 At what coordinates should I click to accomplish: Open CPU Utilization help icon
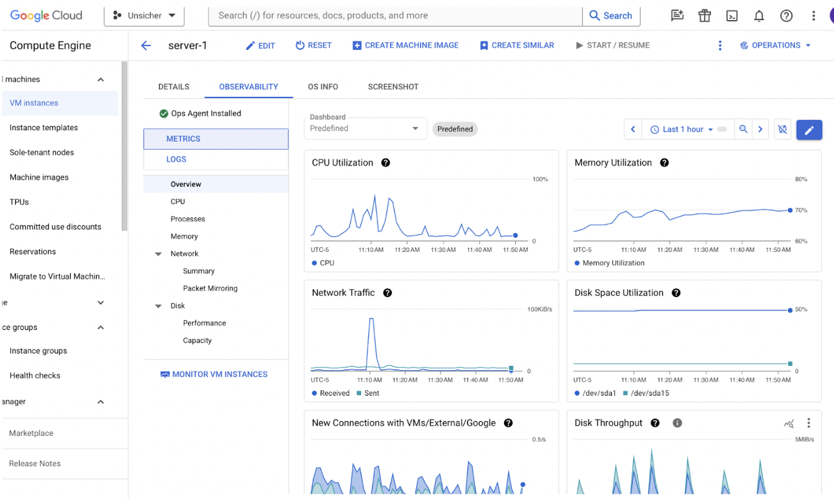pos(385,163)
